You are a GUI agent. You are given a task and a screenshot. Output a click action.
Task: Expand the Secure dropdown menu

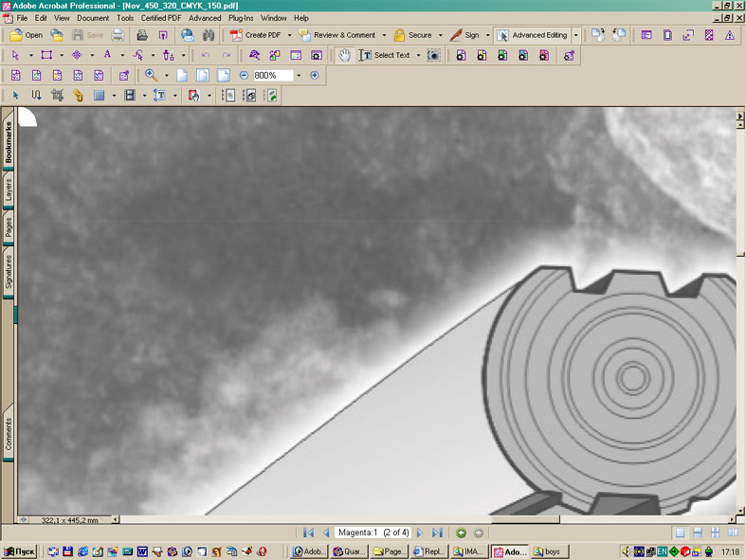click(441, 35)
